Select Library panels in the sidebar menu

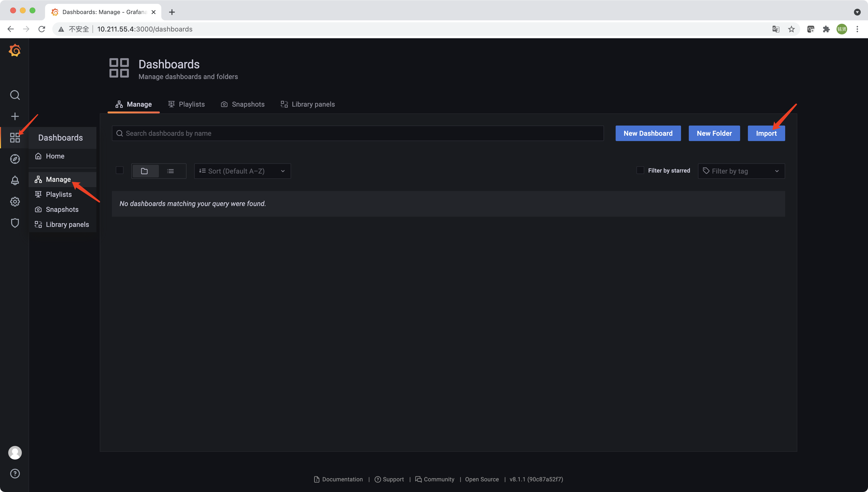click(67, 224)
